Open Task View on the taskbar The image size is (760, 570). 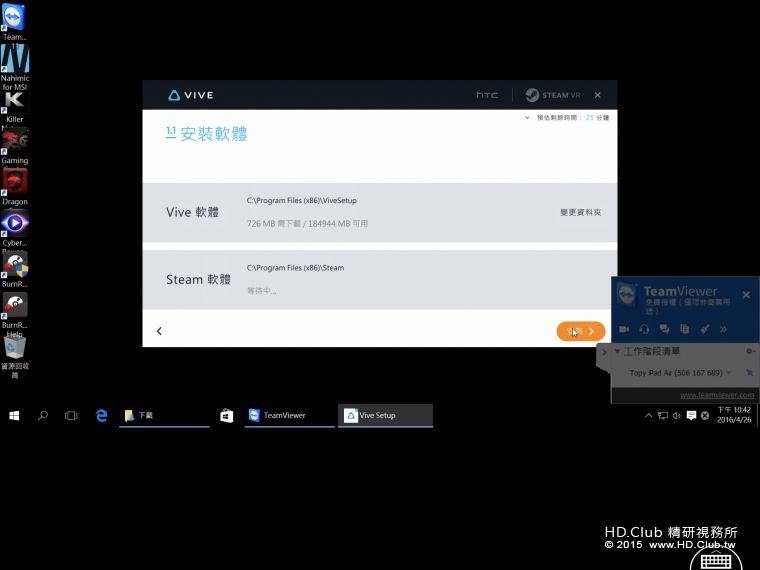tap(71, 415)
